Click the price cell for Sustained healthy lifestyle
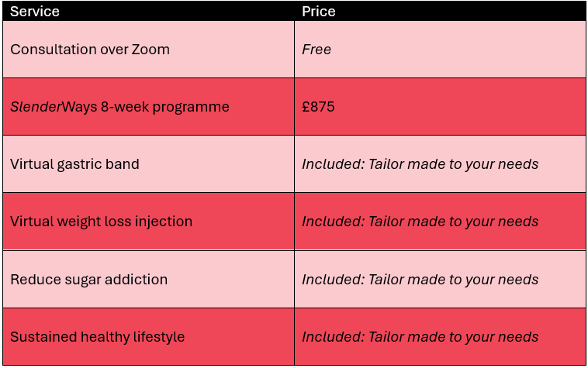Screen dimensions: 588x368 (420, 337)
